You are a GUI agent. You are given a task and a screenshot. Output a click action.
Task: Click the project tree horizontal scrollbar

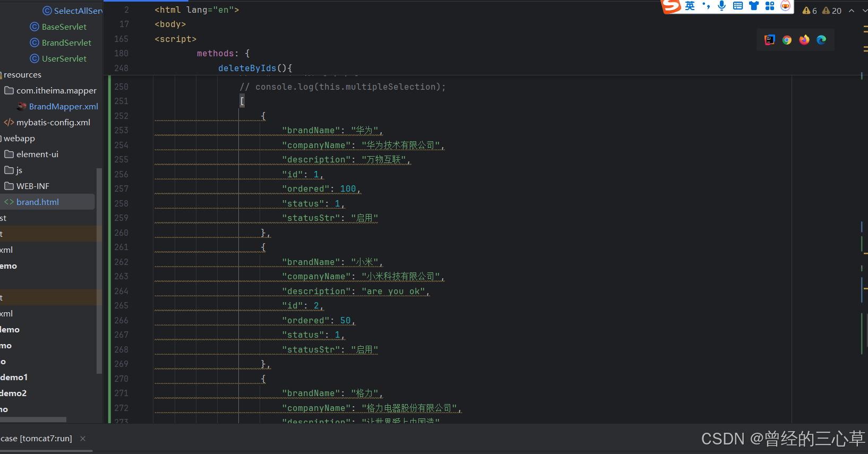tap(33, 419)
